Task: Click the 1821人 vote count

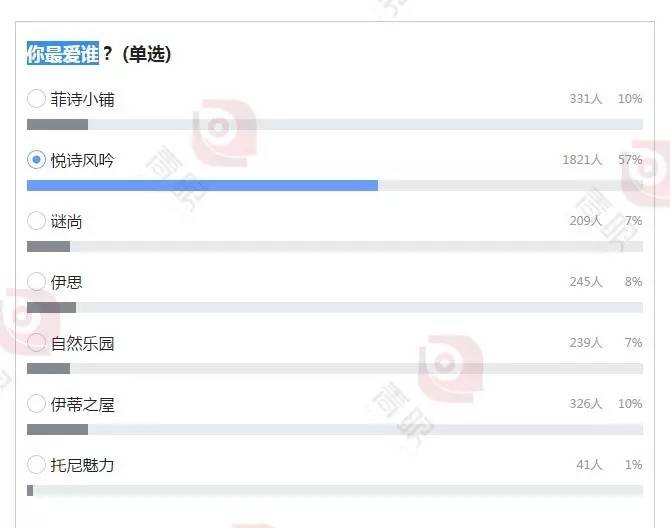Action: [582, 160]
